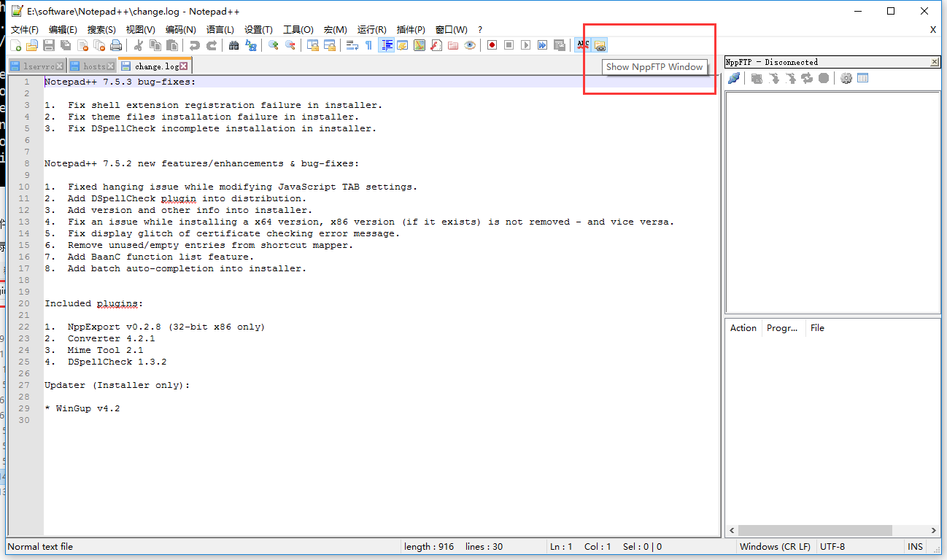Viewport: 947px width, 560px height.
Task: Start macro recording red dot icon
Action: 492,45
